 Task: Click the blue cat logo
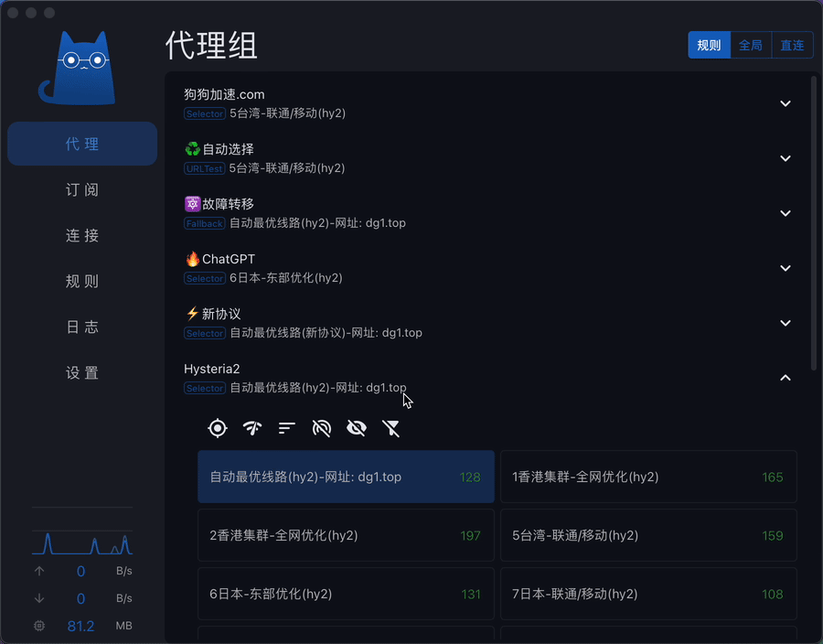(x=80, y=68)
